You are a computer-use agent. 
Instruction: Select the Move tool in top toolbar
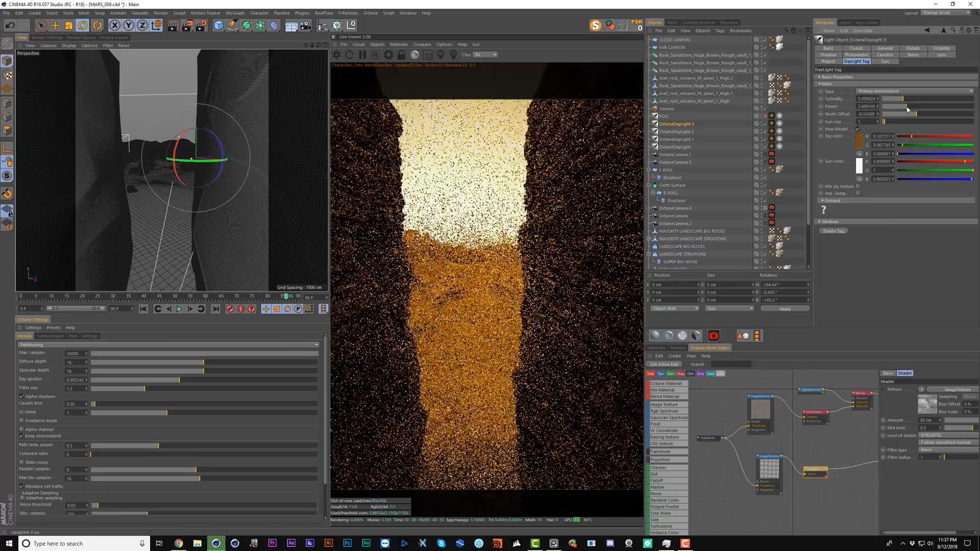tap(55, 26)
